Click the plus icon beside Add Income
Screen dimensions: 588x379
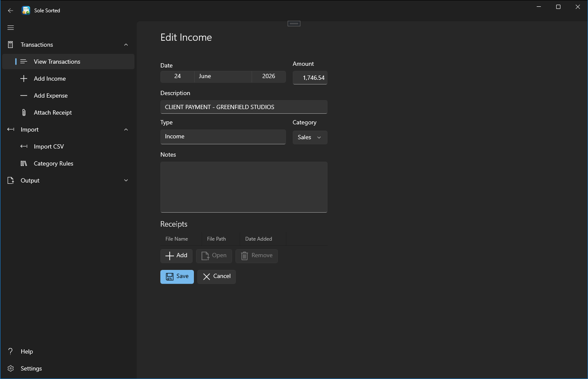[24, 79]
